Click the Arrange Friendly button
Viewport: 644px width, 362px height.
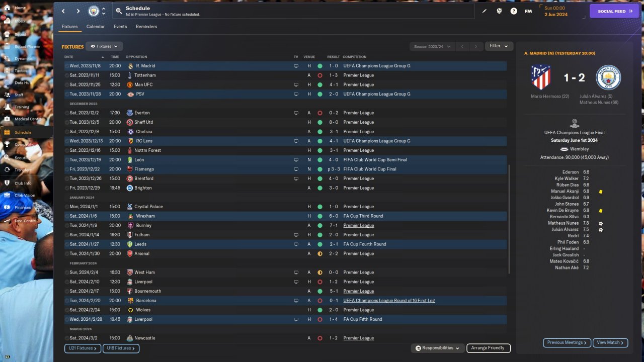489,348
